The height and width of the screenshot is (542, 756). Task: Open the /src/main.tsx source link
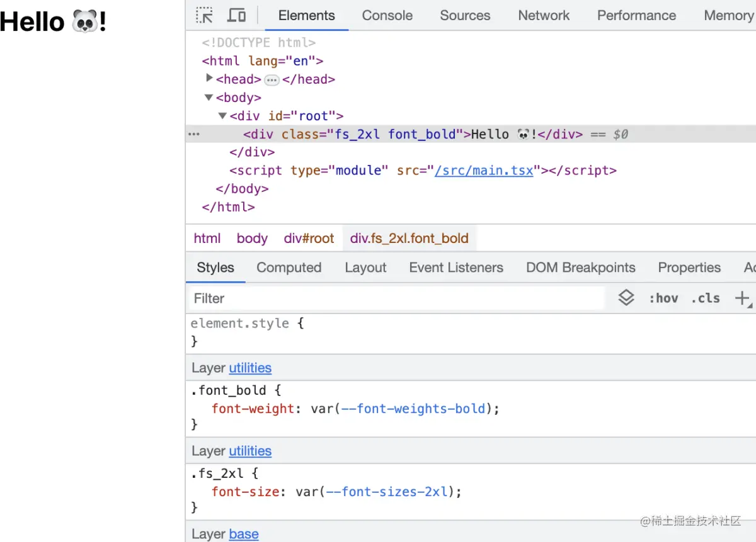(484, 170)
